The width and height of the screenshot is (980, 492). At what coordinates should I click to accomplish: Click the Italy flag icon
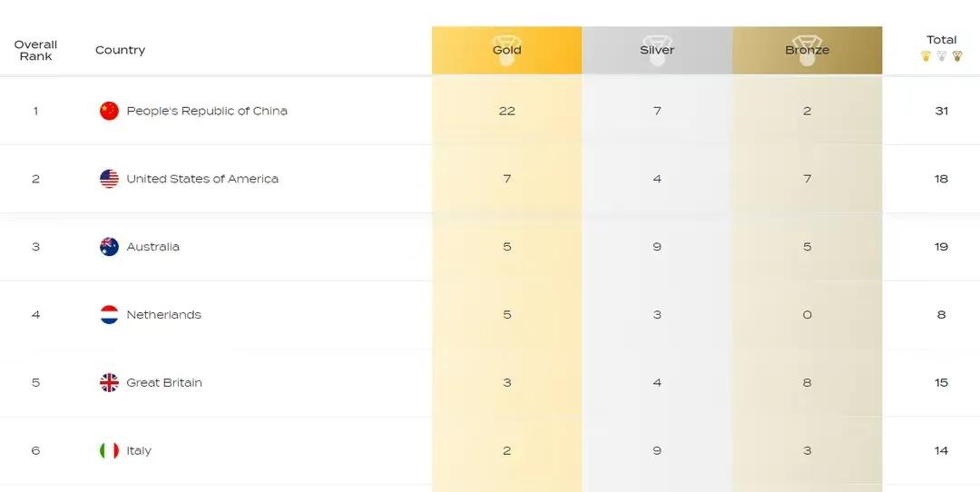coord(110,450)
